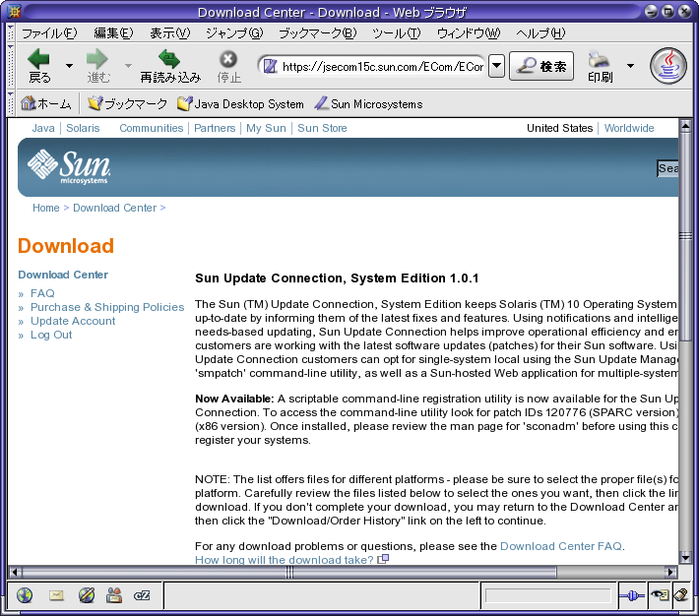
Task: Open Sun Microsystems bookmark
Action: (368, 104)
